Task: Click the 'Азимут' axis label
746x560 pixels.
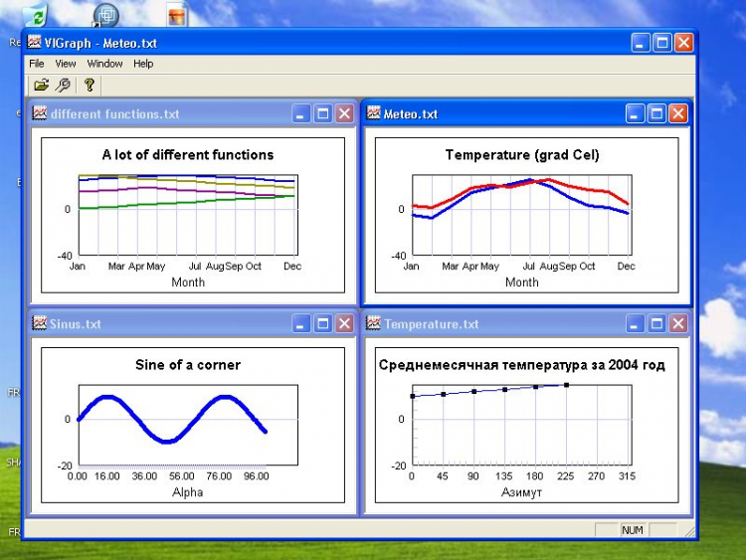Action: [x=521, y=492]
